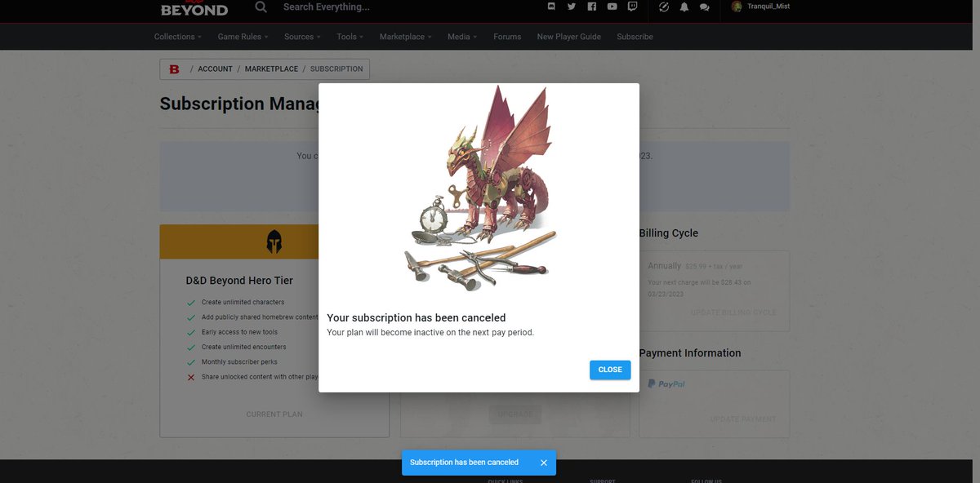This screenshot has width=980, height=483.
Task: Expand the Collections dropdown menu
Action: 178,37
